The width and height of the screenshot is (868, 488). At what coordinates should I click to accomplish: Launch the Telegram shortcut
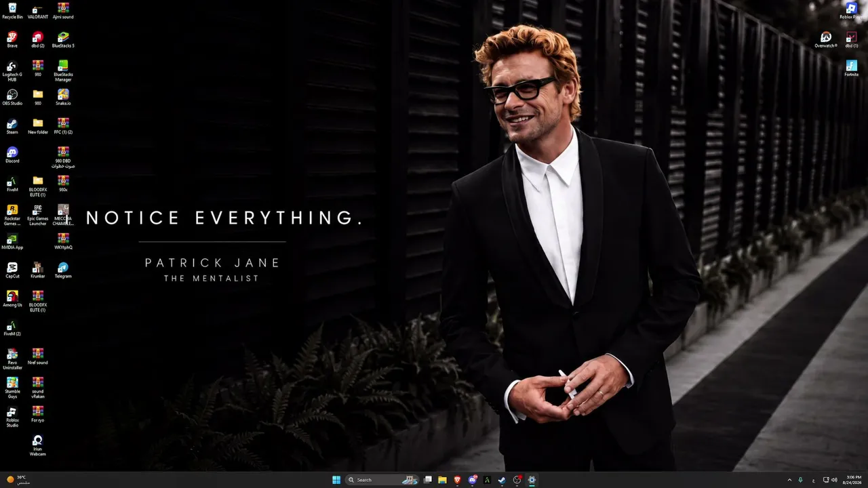click(63, 270)
